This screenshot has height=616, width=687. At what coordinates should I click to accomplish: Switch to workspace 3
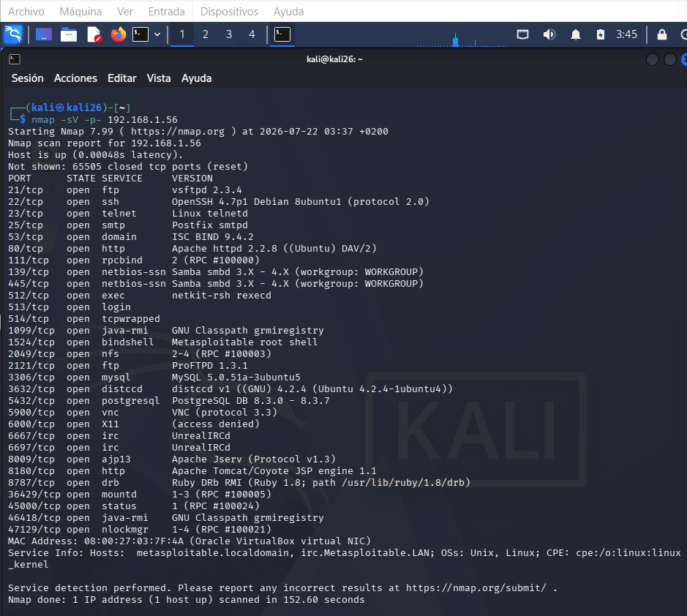pyautogui.click(x=229, y=34)
